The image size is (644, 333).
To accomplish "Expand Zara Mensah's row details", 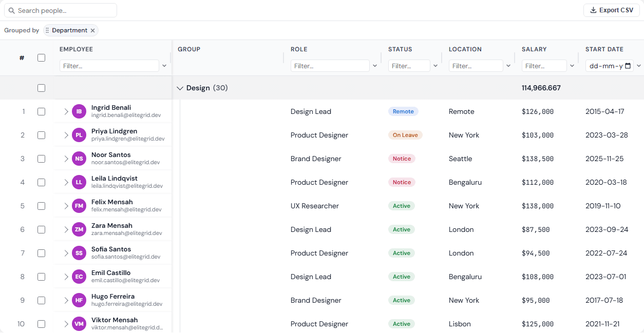I will 66,229.
